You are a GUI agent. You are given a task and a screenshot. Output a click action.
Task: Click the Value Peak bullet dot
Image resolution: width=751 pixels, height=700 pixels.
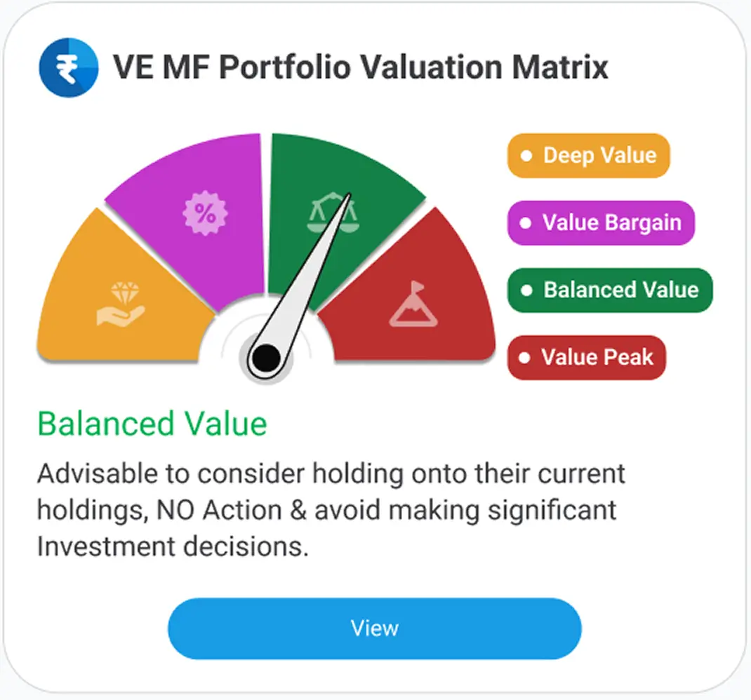527,358
